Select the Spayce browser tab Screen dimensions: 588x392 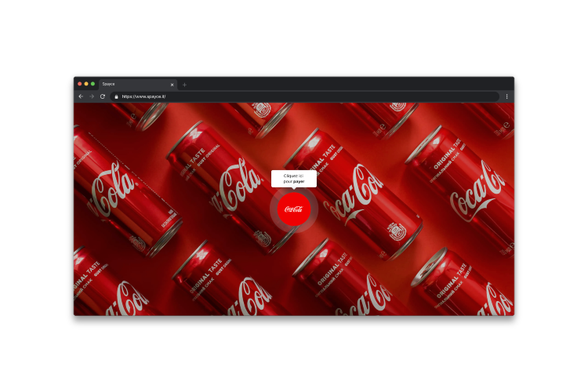pos(137,85)
